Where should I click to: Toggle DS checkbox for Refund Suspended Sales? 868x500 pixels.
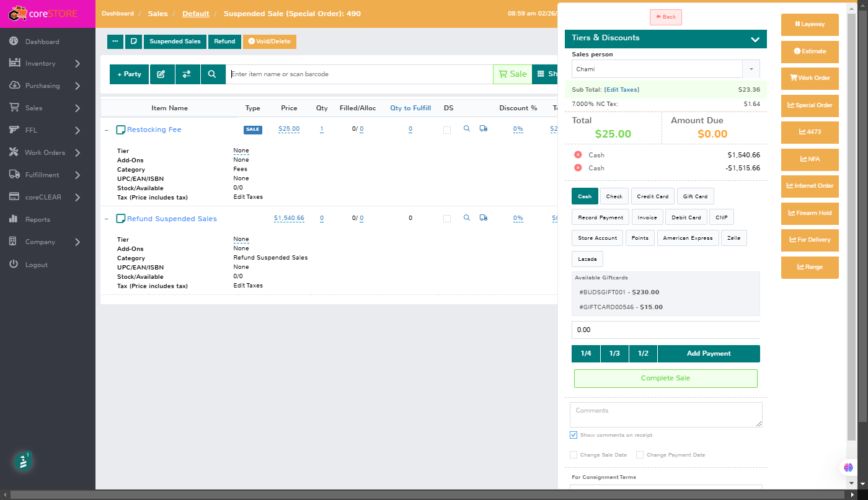pos(447,219)
